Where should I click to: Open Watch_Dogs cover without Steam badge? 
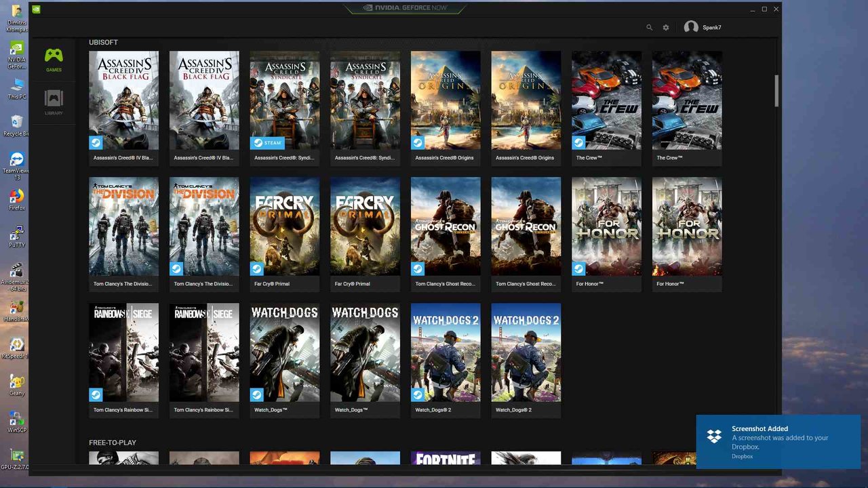pyautogui.click(x=365, y=352)
